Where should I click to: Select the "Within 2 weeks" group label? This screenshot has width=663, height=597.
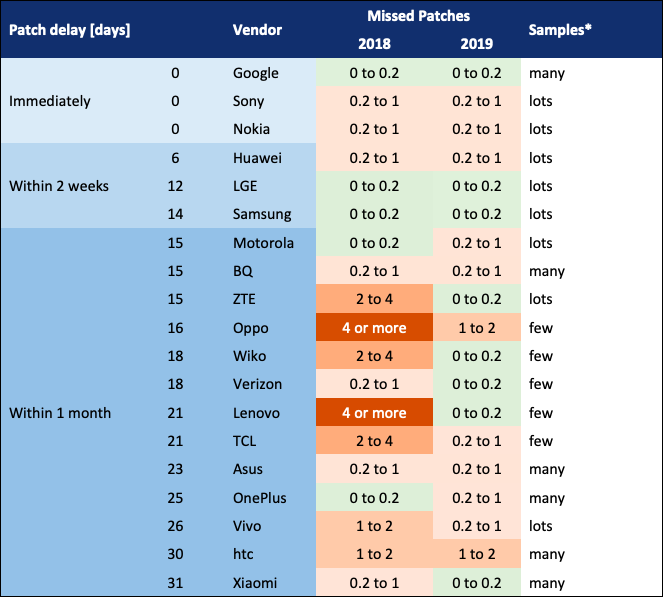pyautogui.click(x=59, y=186)
